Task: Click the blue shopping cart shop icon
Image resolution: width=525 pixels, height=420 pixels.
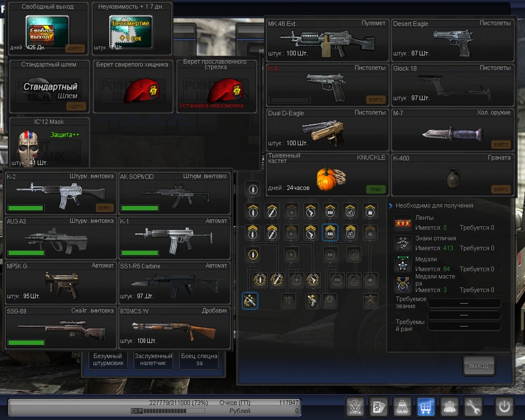Action: (426, 407)
